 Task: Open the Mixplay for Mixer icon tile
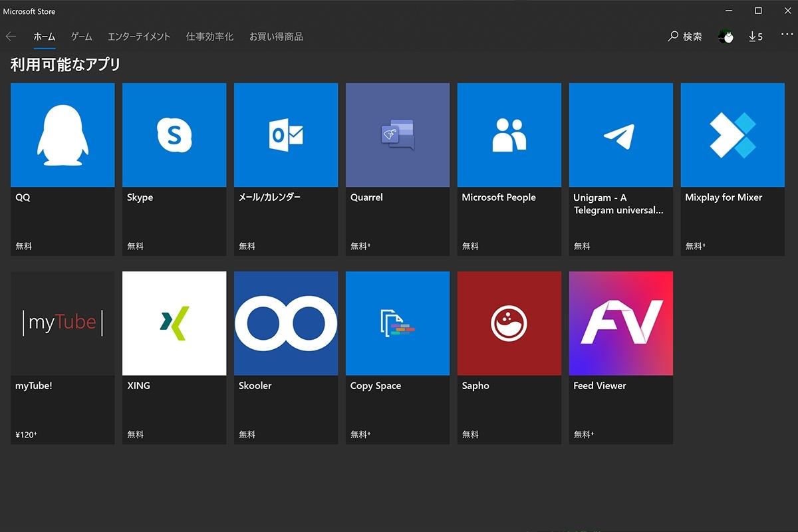[733, 135]
